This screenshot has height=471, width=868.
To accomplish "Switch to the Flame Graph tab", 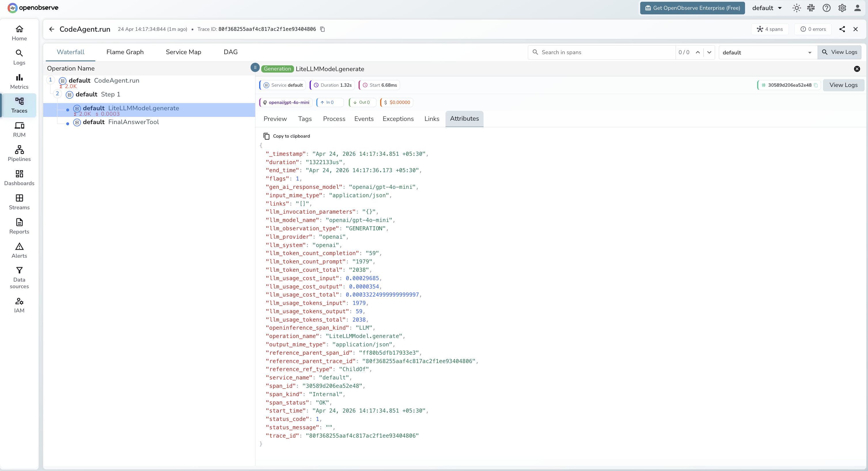I will click(125, 52).
